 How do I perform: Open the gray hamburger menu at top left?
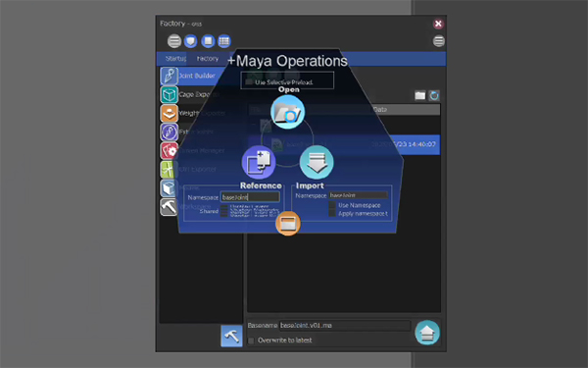point(174,41)
